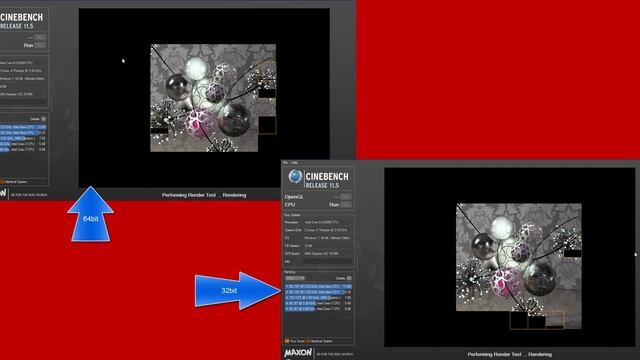Click render status text in 64bit window

[x=204, y=195]
